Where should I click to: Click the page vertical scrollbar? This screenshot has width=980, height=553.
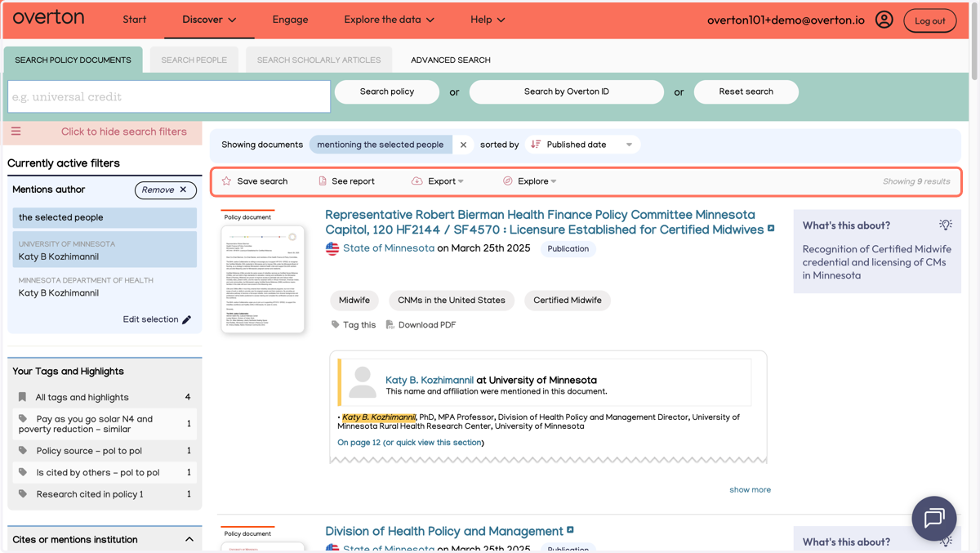pyautogui.click(x=973, y=41)
